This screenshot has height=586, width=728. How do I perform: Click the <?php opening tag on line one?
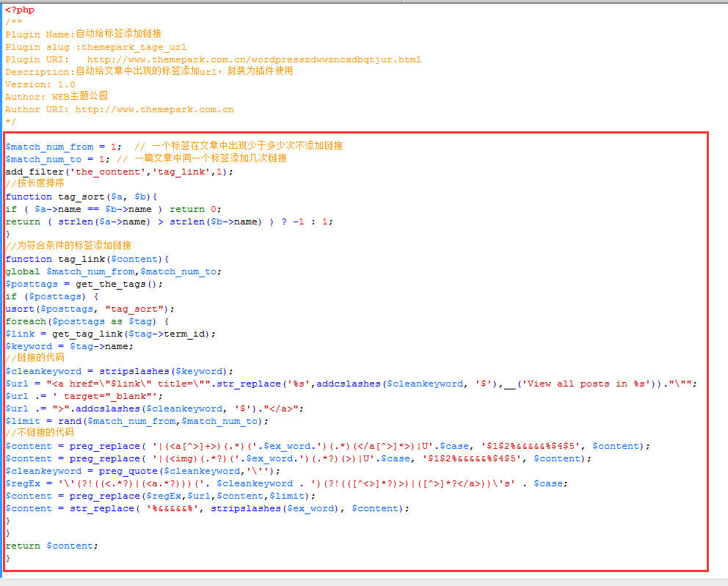[18, 10]
